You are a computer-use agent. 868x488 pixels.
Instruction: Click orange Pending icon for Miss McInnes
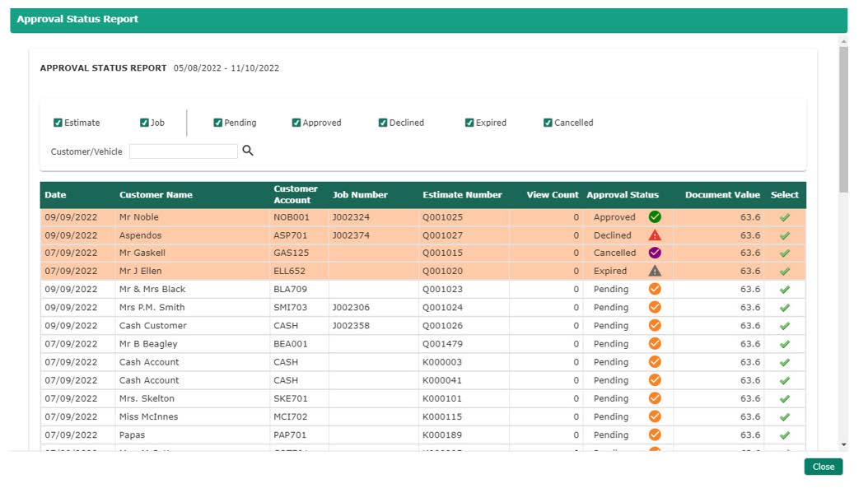point(655,416)
